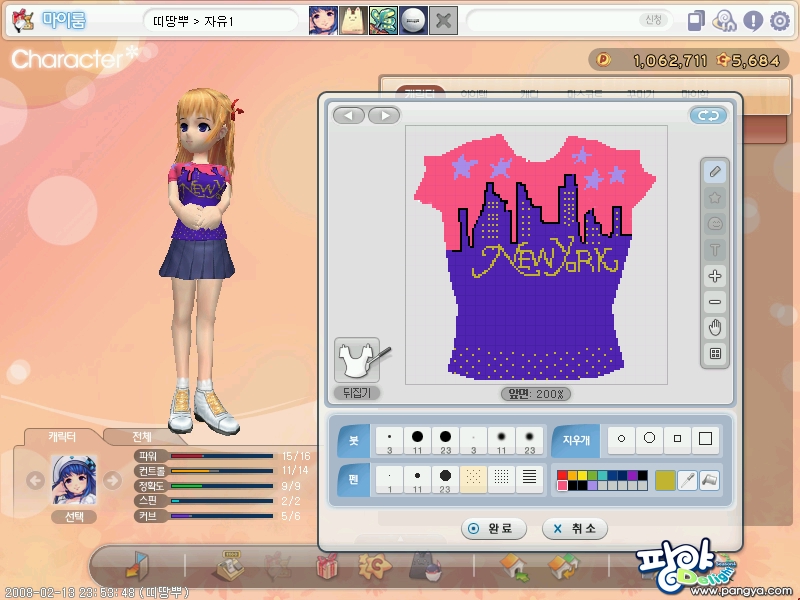This screenshot has height=600, width=800.
Task: Switch to the 캐릭터 tab
Action: point(62,437)
